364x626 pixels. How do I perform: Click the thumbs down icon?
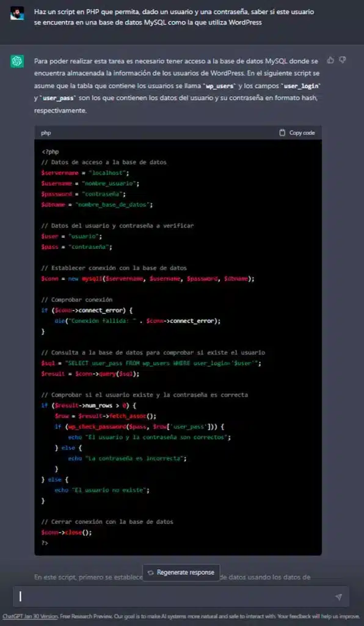[343, 60]
